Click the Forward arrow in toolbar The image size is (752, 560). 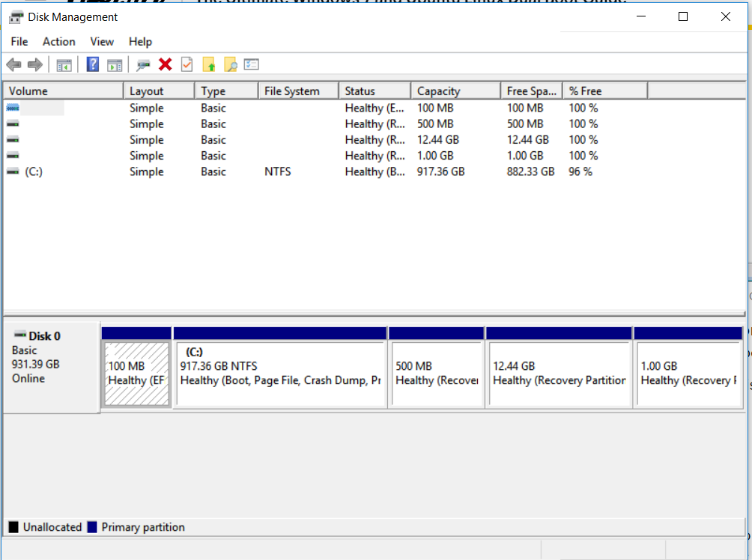pyautogui.click(x=34, y=65)
